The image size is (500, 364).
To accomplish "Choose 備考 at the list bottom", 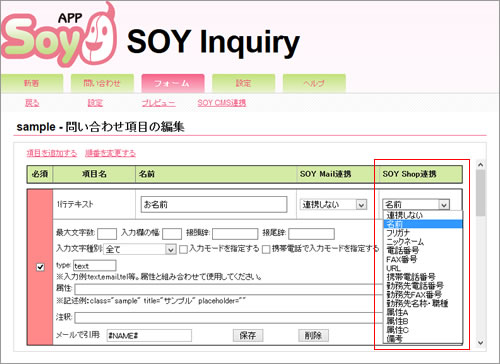I will 423,339.
